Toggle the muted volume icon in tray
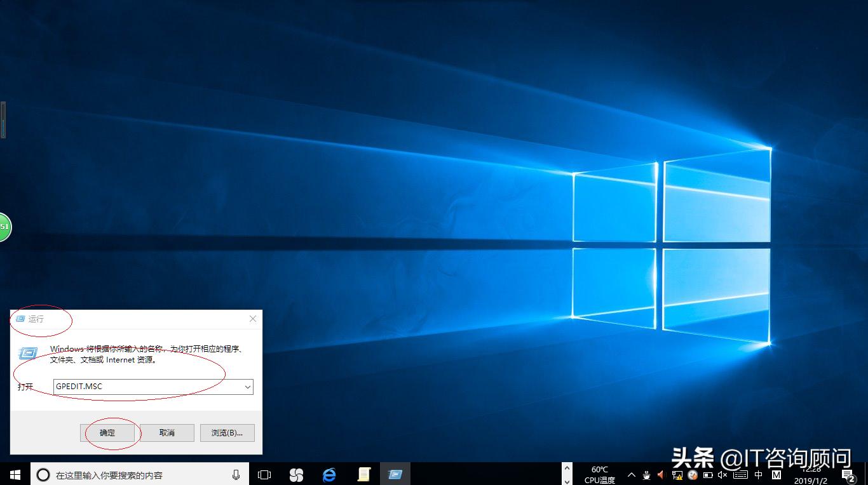The image size is (868, 485). click(722, 474)
